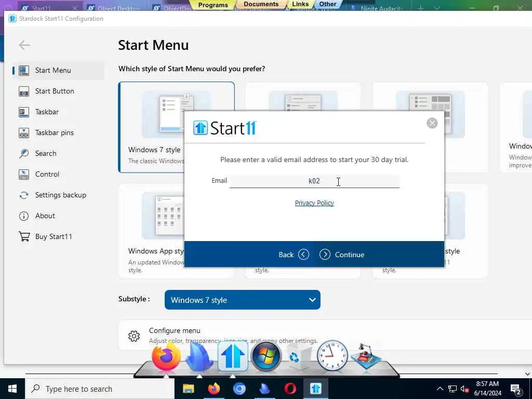Click the Taskbar sidebar icon

24,112
